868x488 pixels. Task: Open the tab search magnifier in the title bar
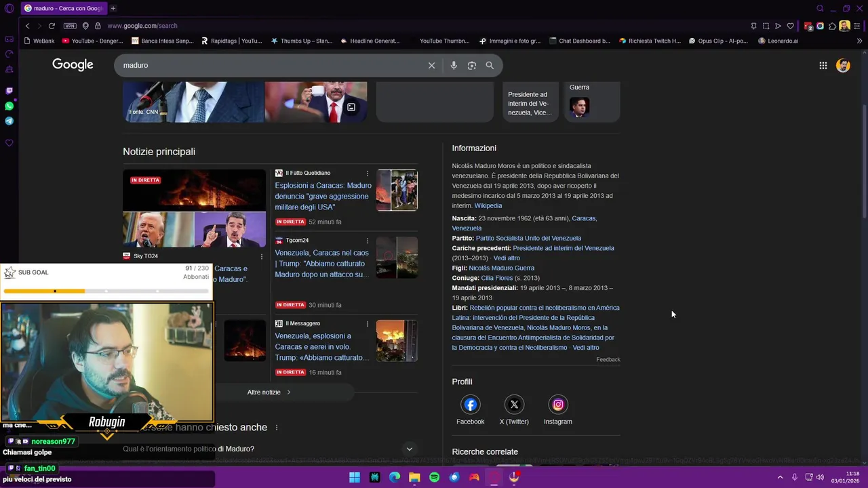820,8
